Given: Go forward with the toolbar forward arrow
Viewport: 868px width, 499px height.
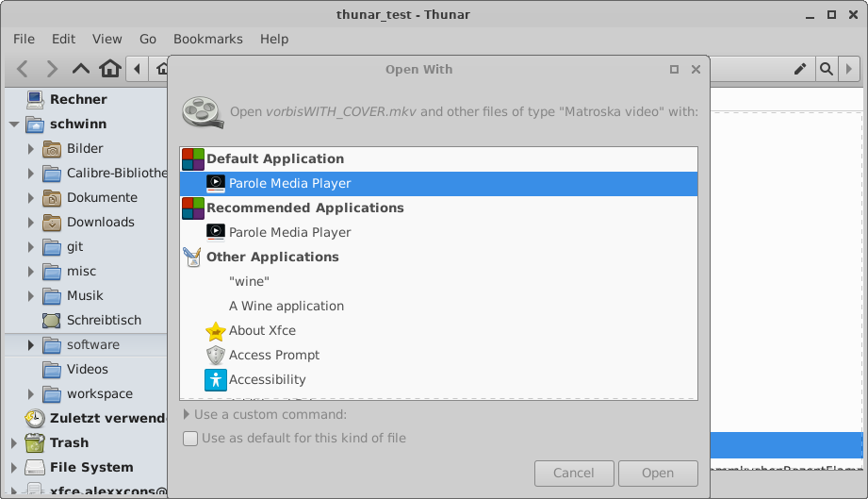Looking at the screenshot, I should 52,69.
